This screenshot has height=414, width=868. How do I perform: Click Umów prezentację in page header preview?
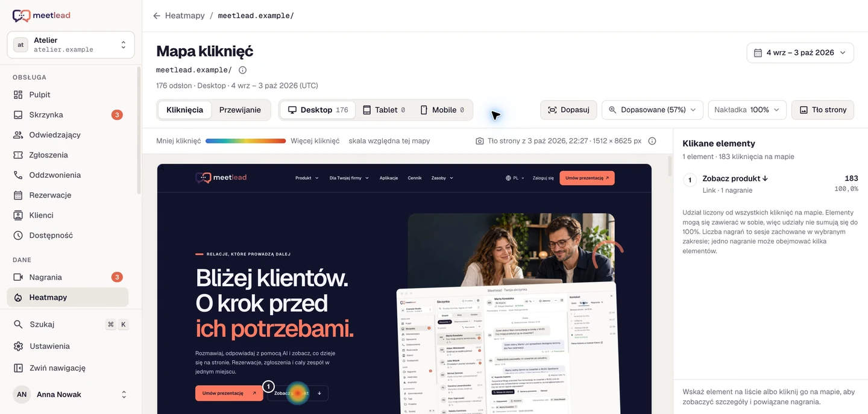[587, 178]
